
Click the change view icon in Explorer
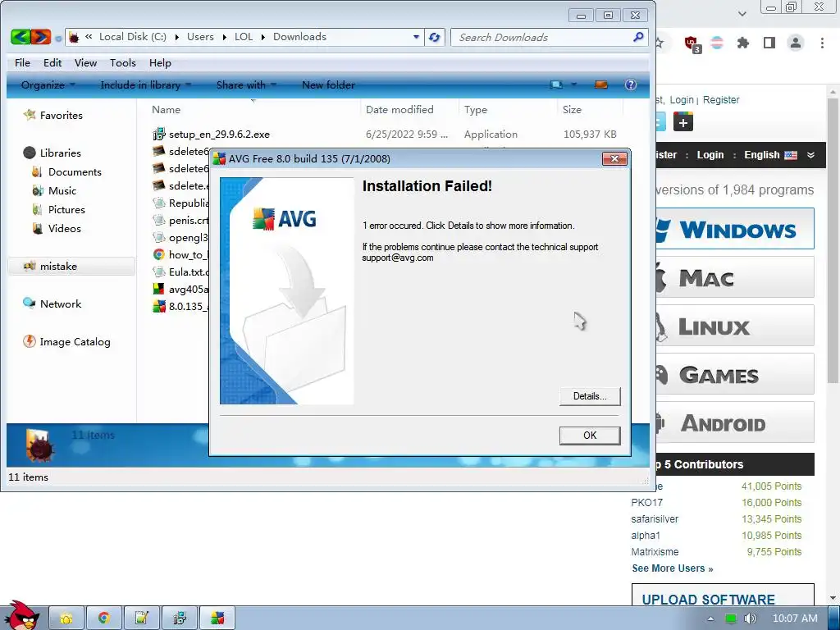click(x=557, y=84)
